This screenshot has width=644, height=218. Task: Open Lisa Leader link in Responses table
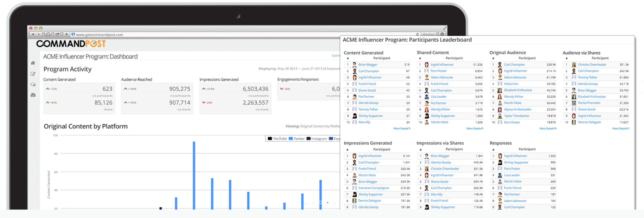[x=512, y=175]
